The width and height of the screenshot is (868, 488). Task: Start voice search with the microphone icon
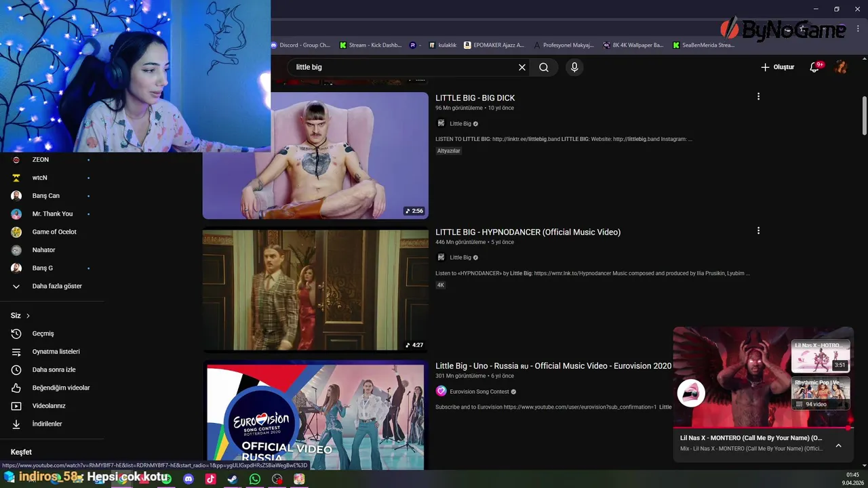574,67
